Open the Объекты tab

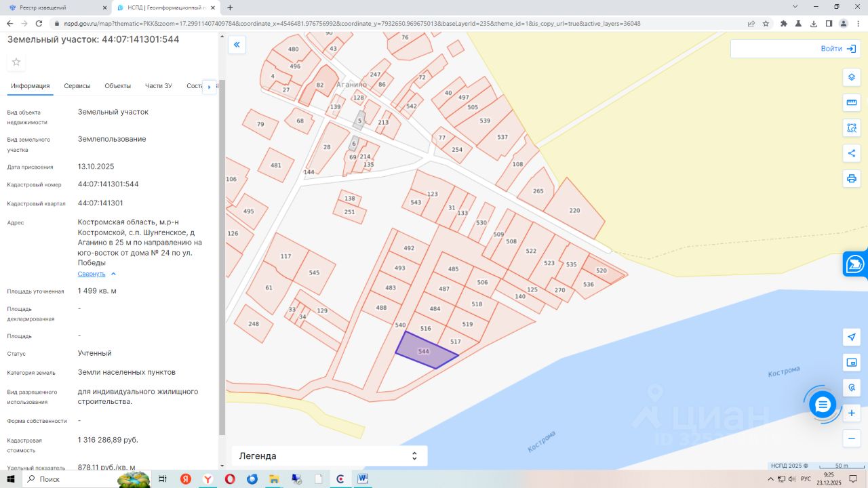point(118,86)
